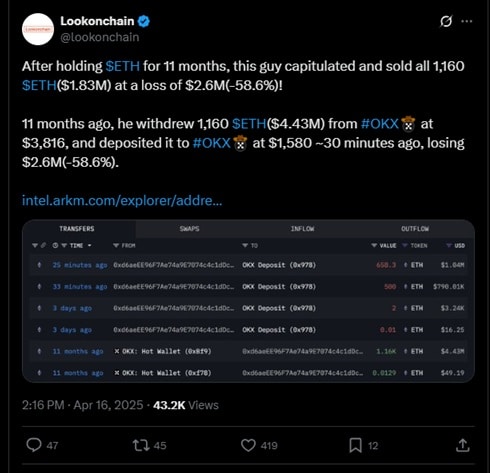Click the @lookonchain handle
The width and height of the screenshot is (490, 473).
[100, 37]
